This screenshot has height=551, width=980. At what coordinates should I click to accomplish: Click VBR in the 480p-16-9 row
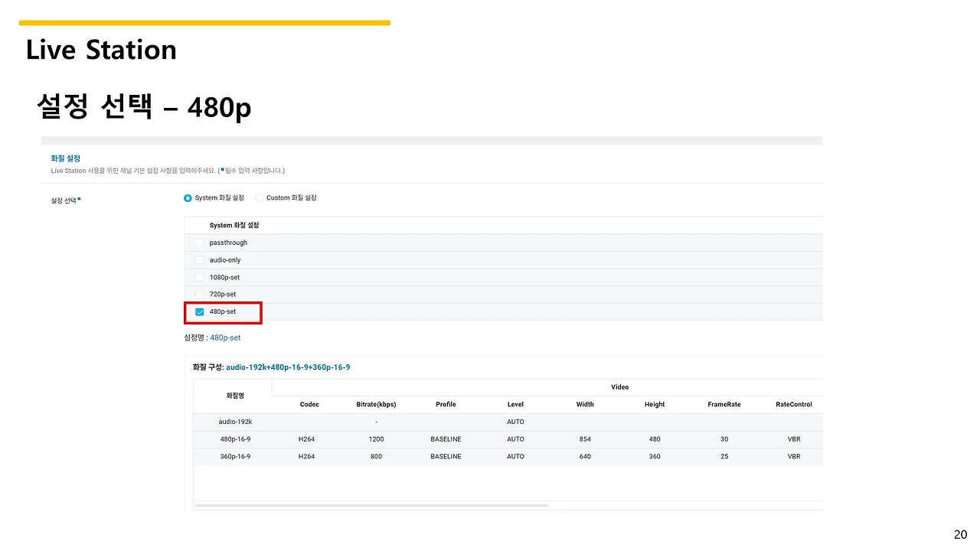(x=794, y=439)
